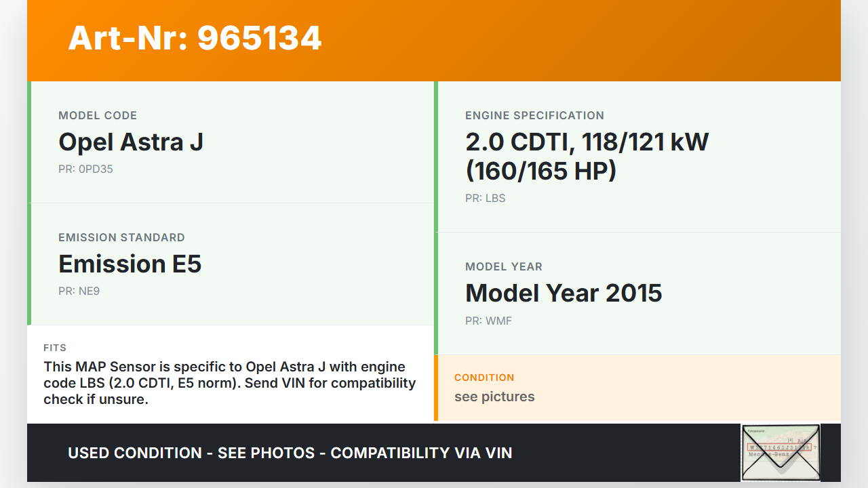Click the PR: LBS engine code
Image resolution: width=868 pixels, height=488 pixels.
click(x=485, y=199)
